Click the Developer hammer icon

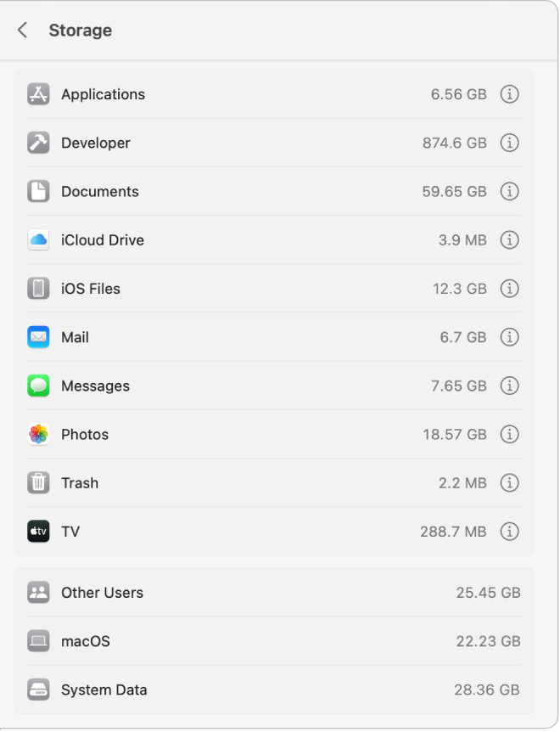pos(37,143)
